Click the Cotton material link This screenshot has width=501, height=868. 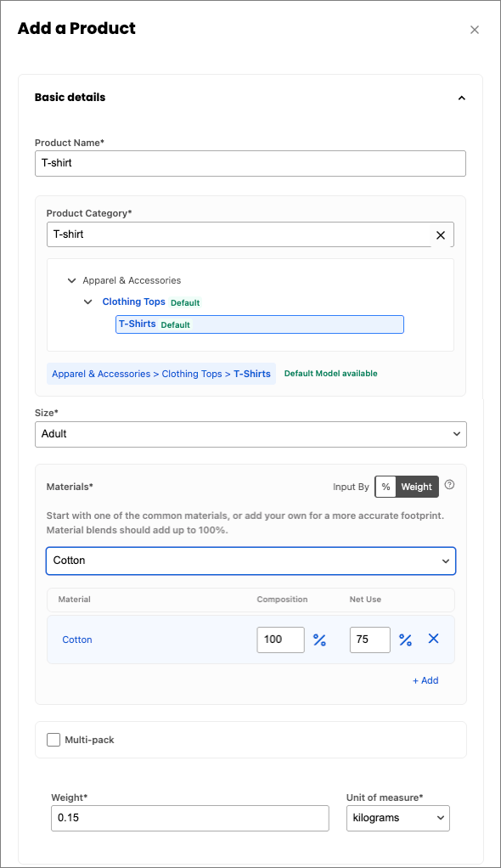click(77, 640)
